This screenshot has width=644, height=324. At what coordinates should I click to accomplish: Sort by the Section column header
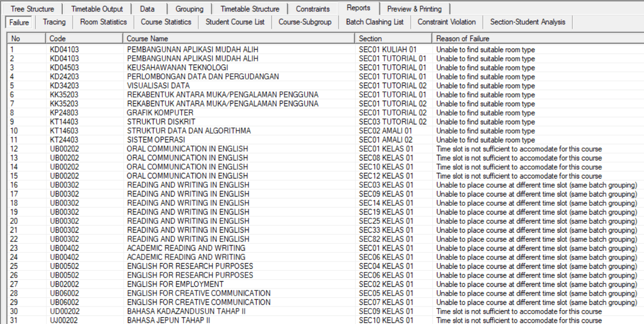394,39
